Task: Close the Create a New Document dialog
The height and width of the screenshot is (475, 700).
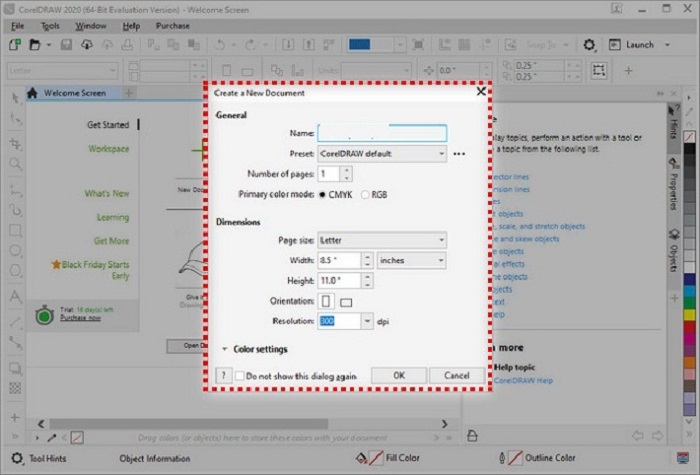Action: point(481,92)
